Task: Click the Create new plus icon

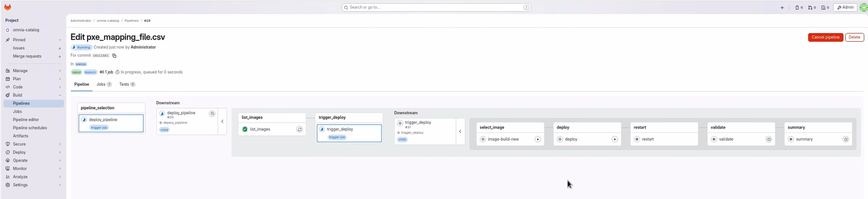Action: [782, 7]
